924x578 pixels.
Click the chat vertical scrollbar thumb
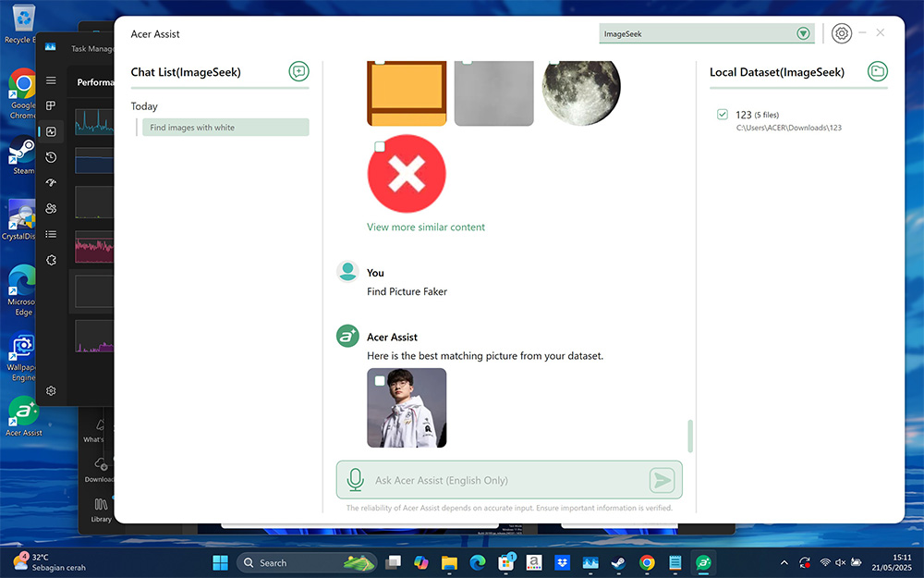pyautogui.click(x=690, y=436)
